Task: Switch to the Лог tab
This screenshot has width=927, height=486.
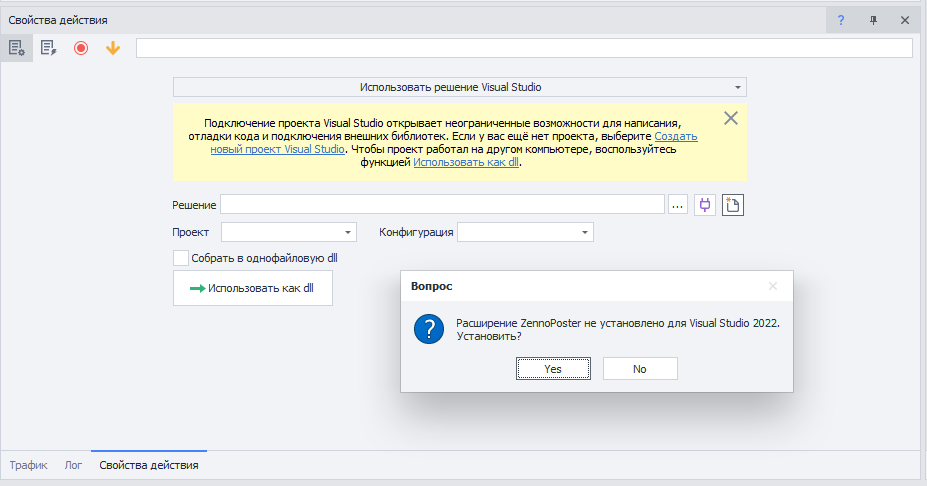Action: click(73, 465)
